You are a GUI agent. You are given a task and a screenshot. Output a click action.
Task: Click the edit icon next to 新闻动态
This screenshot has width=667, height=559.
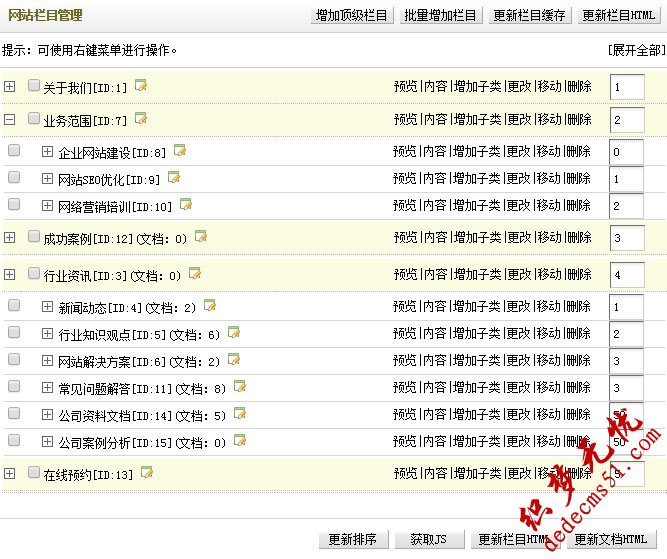pos(210,306)
